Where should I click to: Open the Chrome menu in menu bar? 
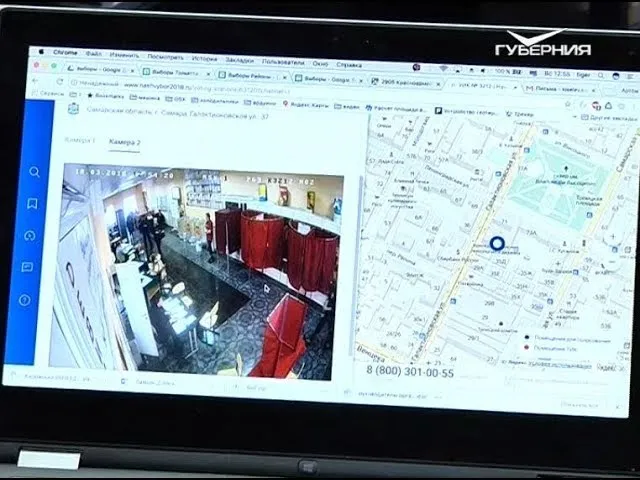click(x=65, y=53)
